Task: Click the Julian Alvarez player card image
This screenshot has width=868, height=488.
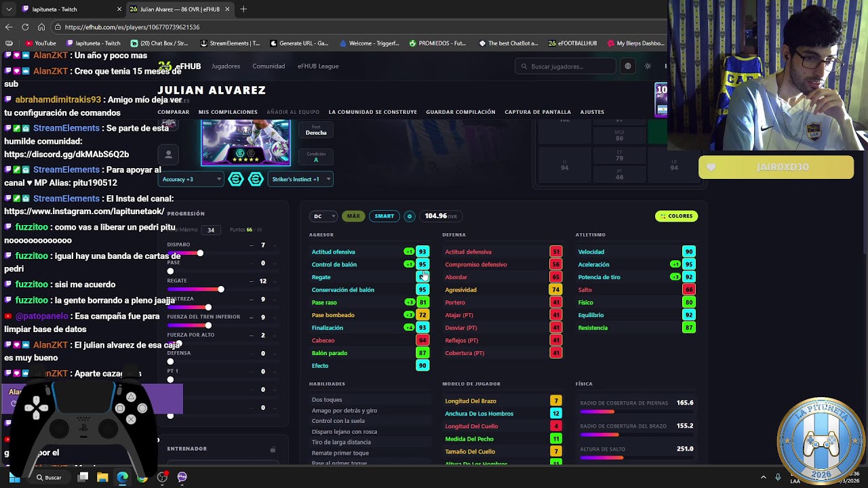Action: point(245,142)
